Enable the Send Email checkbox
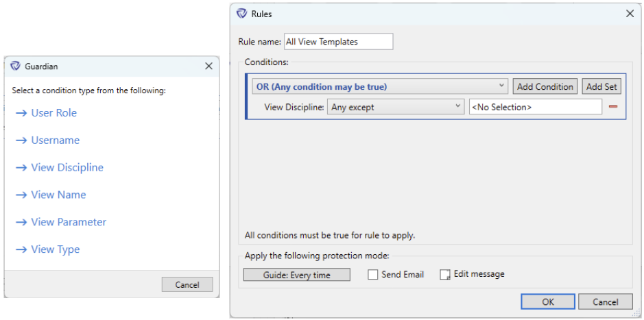The height and width of the screenshot is (320, 644). 373,275
